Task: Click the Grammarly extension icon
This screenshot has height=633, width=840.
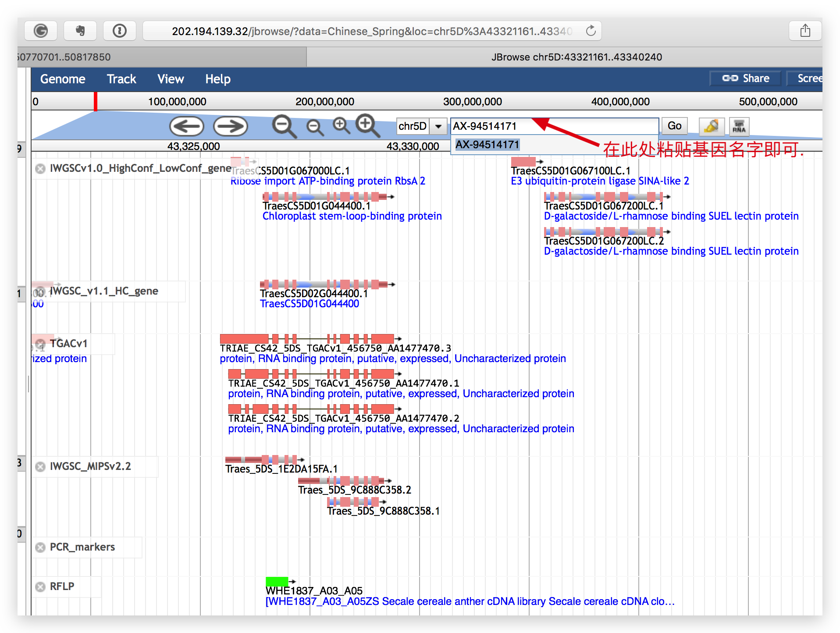Action: tap(41, 31)
